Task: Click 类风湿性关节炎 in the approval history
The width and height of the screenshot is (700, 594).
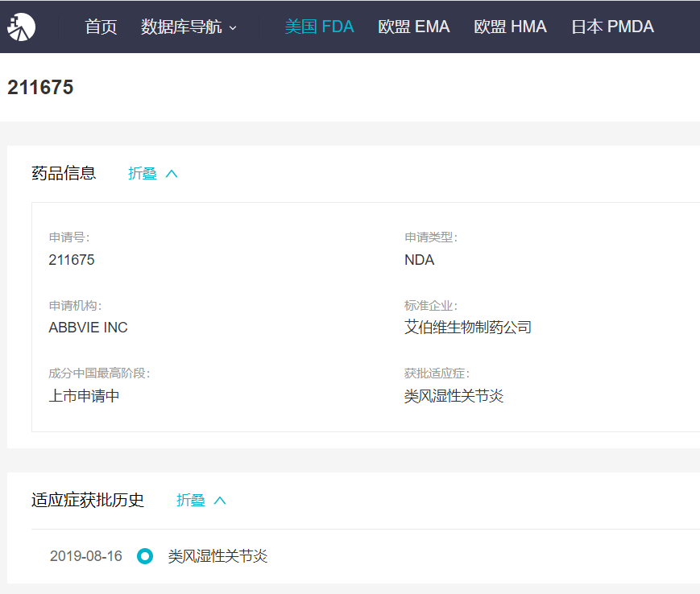Action: pos(217,556)
